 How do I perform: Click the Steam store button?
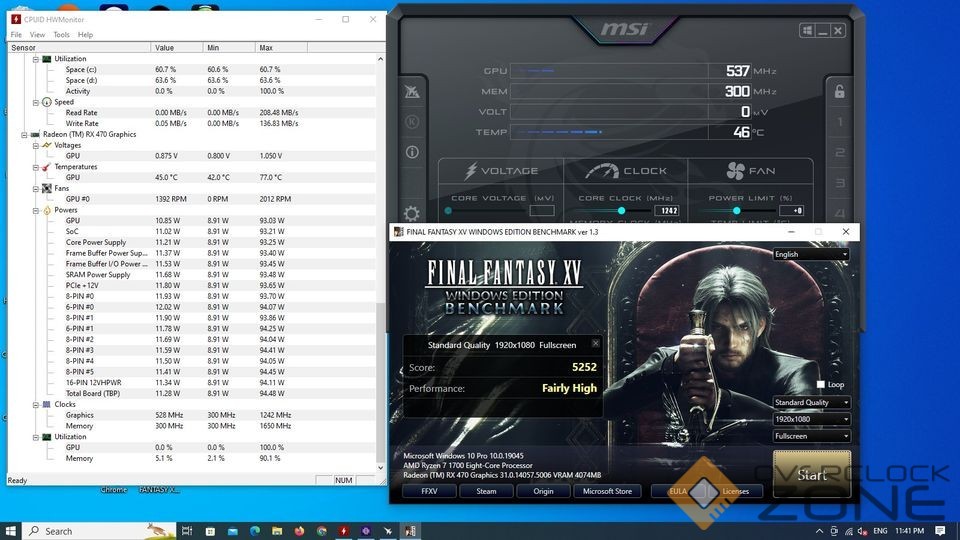(x=486, y=491)
